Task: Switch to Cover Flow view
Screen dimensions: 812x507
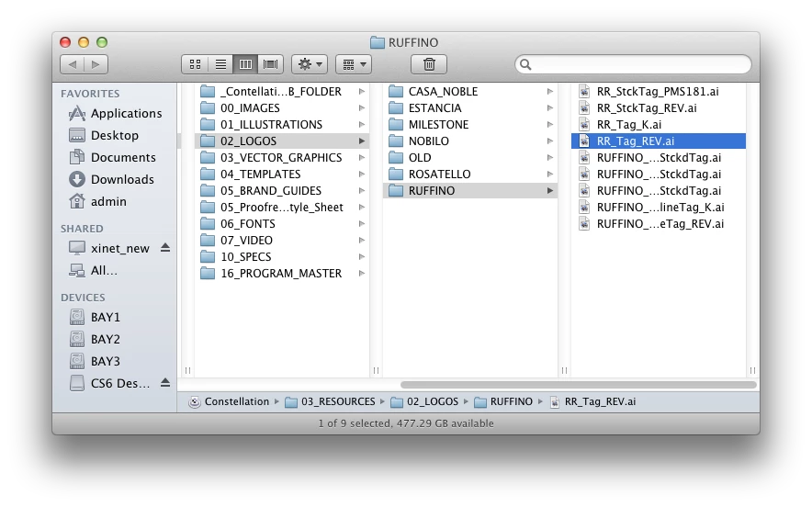Action: point(270,64)
